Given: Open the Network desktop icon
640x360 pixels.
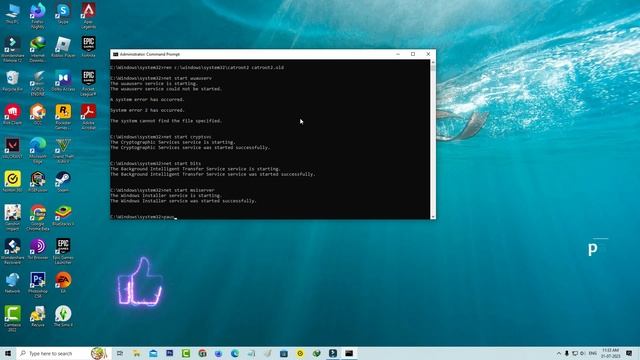Looking at the screenshot, I should (12, 283).
